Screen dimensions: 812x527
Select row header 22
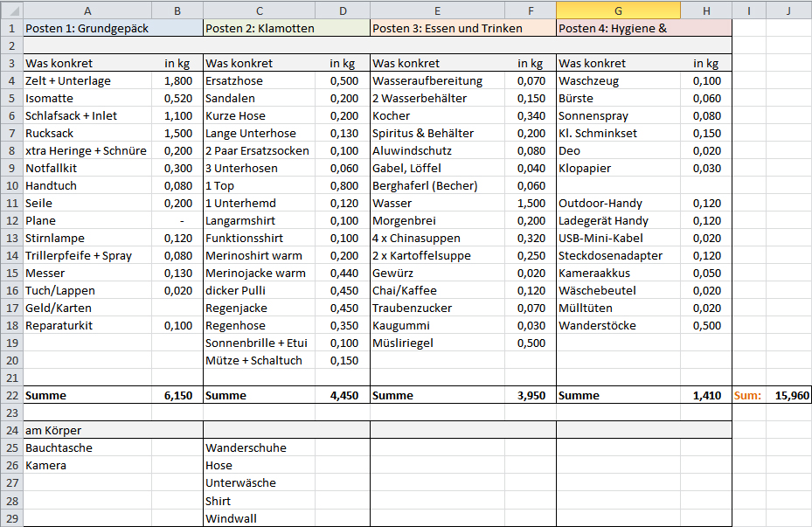click(x=12, y=395)
